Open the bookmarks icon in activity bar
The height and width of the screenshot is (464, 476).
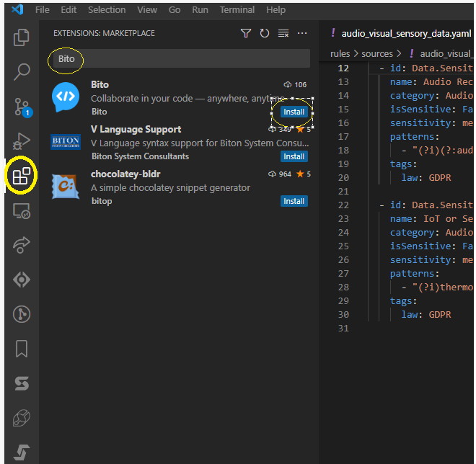[22, 349]
